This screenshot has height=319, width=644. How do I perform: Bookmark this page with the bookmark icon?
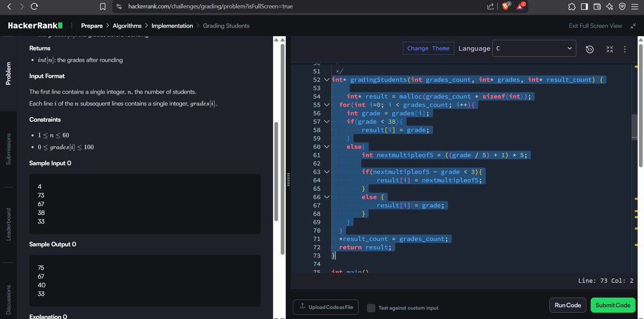pos(103,6)
